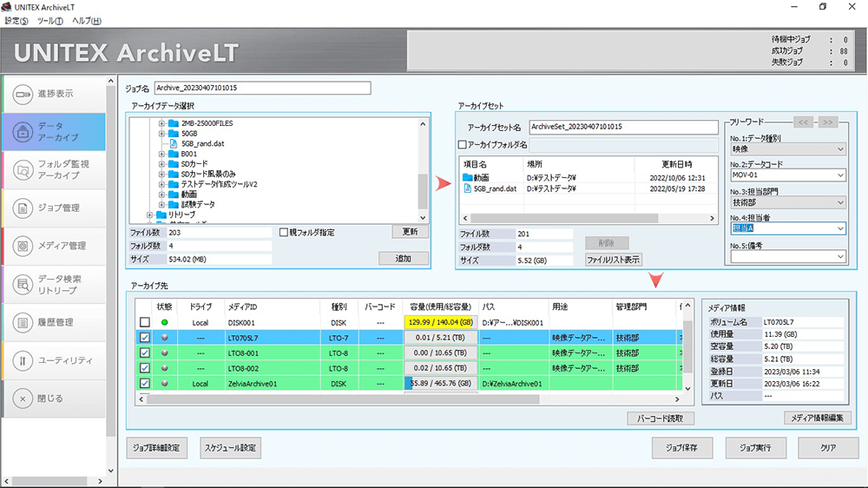Image resolution: width=868 pixels, height=488 pixels.
Task: Click DISK001 capacity bar 129.99 / 140.04 (GB)
Action: 441,322
